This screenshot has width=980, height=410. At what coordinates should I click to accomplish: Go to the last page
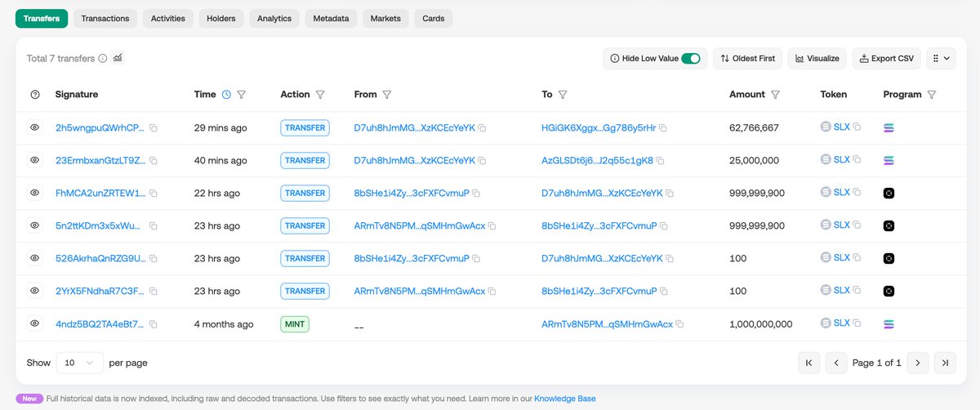pos(945,363)
